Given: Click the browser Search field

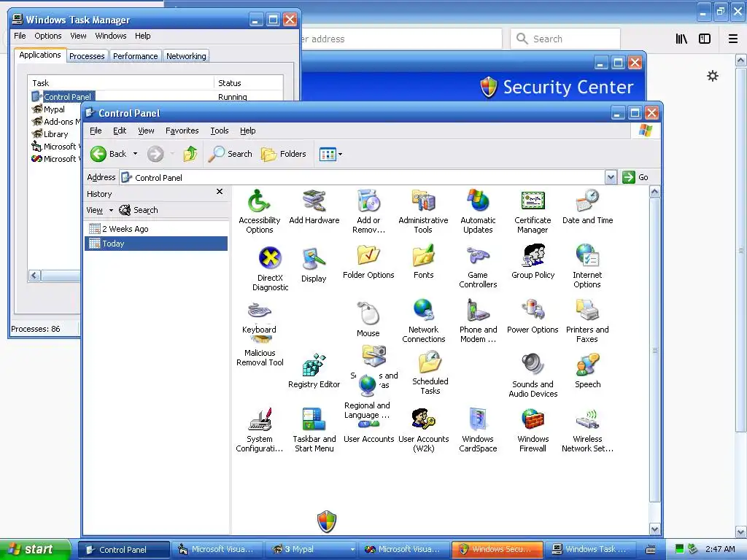Looking at the screenshot, I should point(565,39).
